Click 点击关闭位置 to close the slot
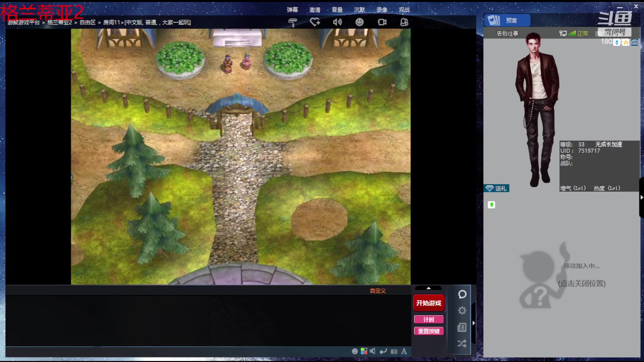The height and width of the screenshot is (362, 644). click(x=582, y=284)
